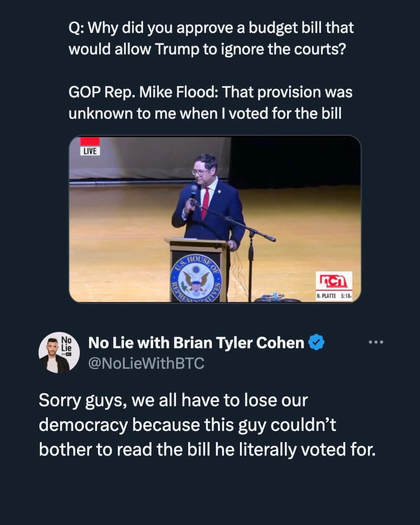Screen dimensions: 420x525
Task: Open the No Lie profile avatar
Action: coord(59,352)
